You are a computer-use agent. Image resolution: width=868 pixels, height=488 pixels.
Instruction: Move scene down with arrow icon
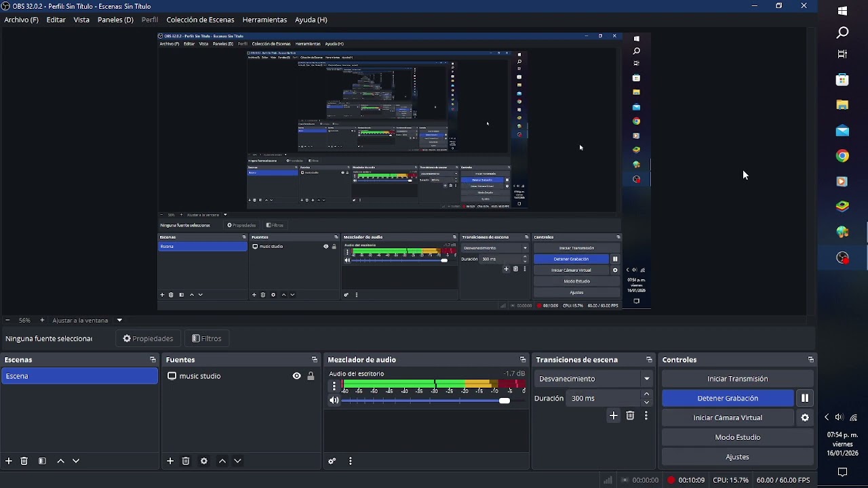pyautogui.click(x=76, y=461)
